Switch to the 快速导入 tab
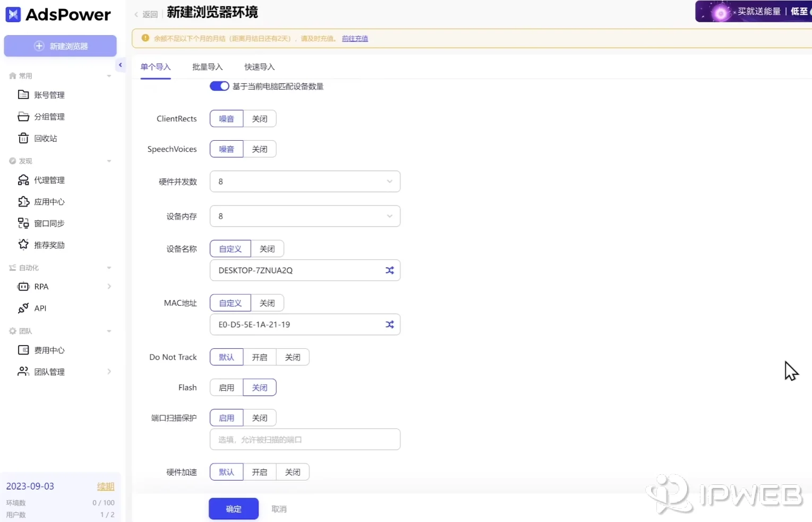Image resolution: width=812 pixels, height=522 pixels. click(259, 67)
